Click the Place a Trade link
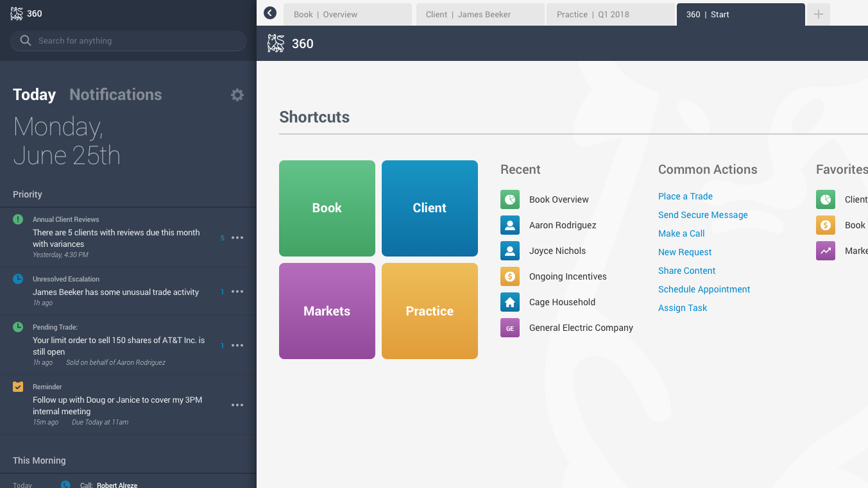Screen dimensions: 868x488 tap(685, 196)
